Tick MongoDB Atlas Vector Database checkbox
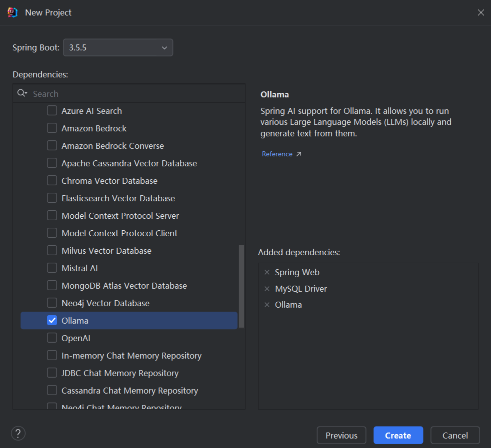 [52, 286]
